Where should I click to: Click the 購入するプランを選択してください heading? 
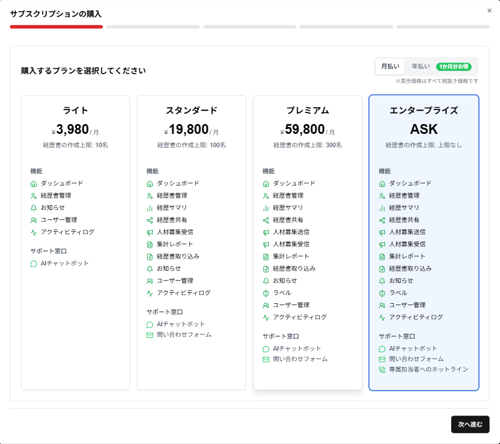point(83,71)
